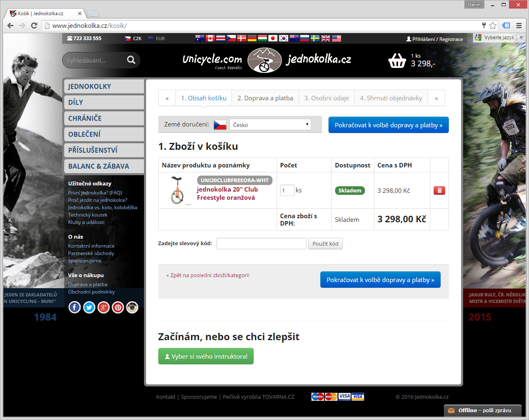Image resolution: width=529 pixels, height=420 pixels.
Task: Open Přihlášení / Registrace link
Action: 434,39
